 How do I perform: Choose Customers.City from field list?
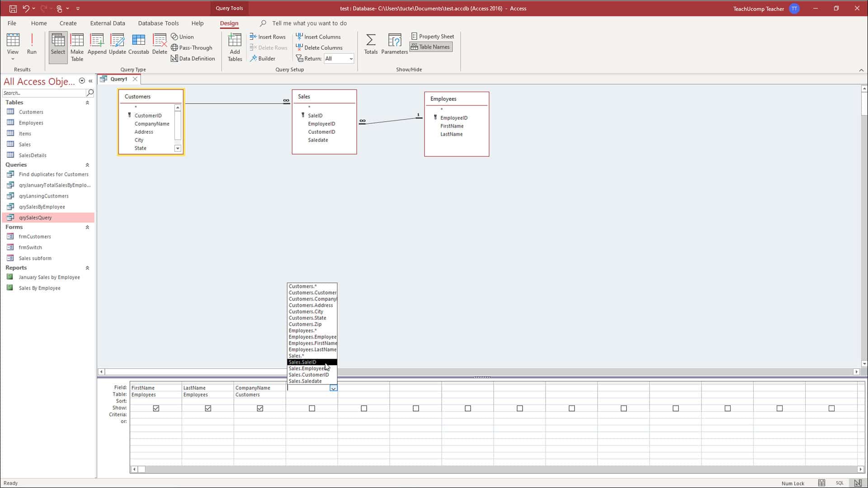coord(312,311)
